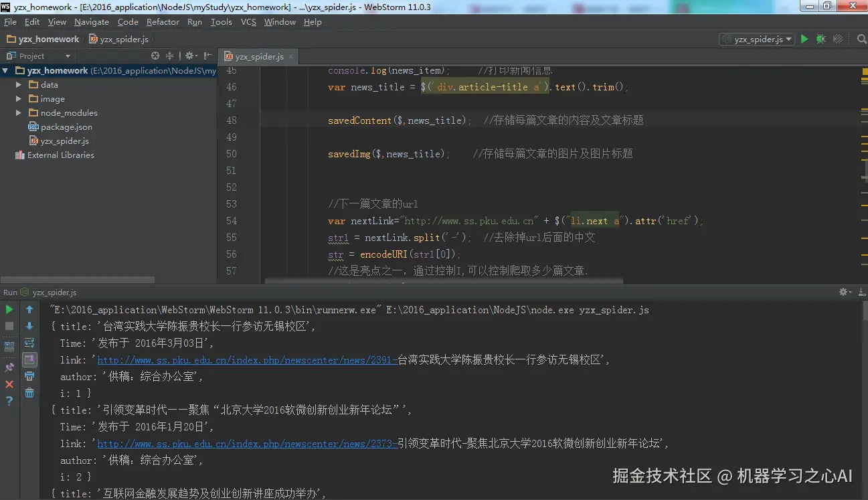The width and height of the screenshot is (868, 500).
Task: Run yzx_spider.js from the main toolbar
Action: [x=804, y=39]
